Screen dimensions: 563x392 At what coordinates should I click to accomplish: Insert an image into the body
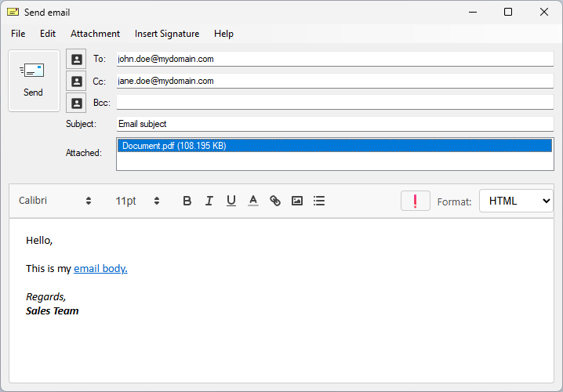(296, 201)
